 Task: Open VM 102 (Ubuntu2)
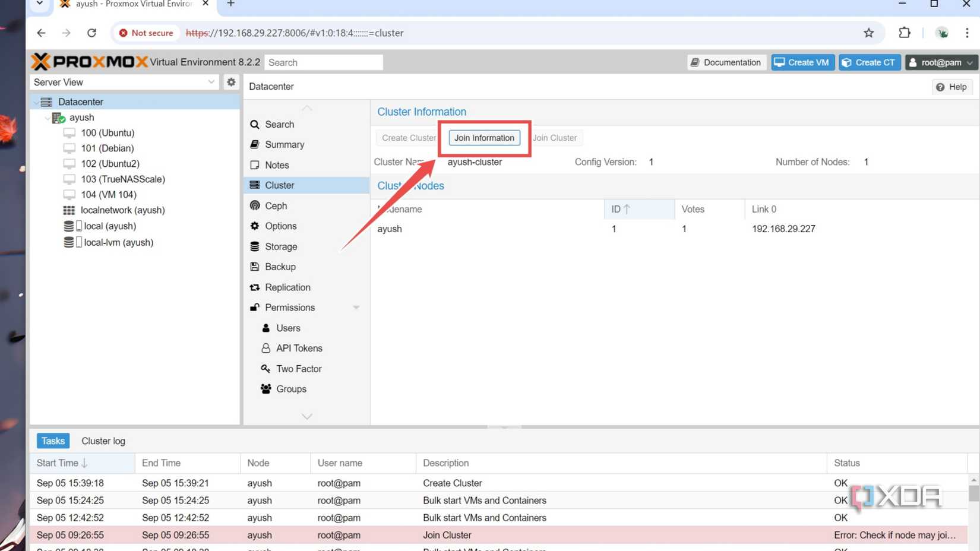[110, 164]
